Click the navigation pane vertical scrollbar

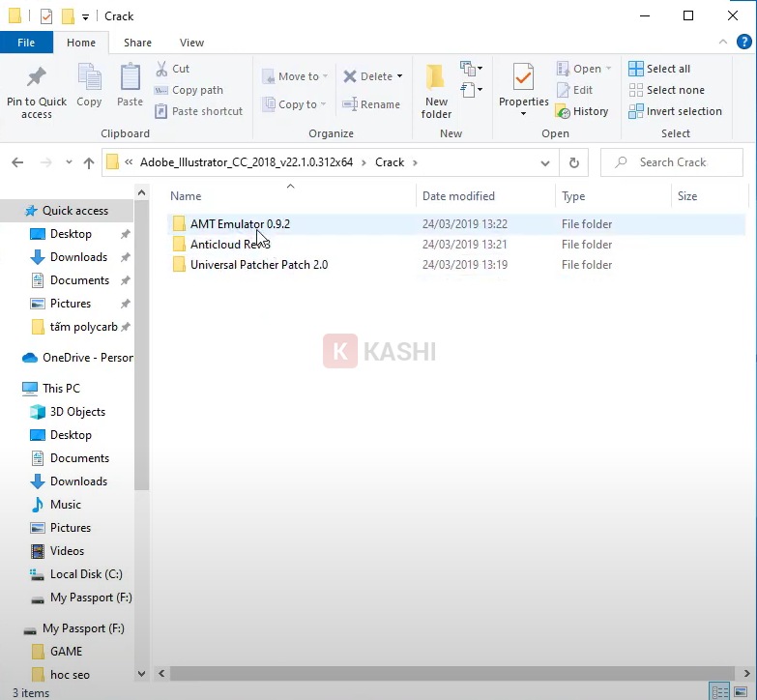pos(141,387)
